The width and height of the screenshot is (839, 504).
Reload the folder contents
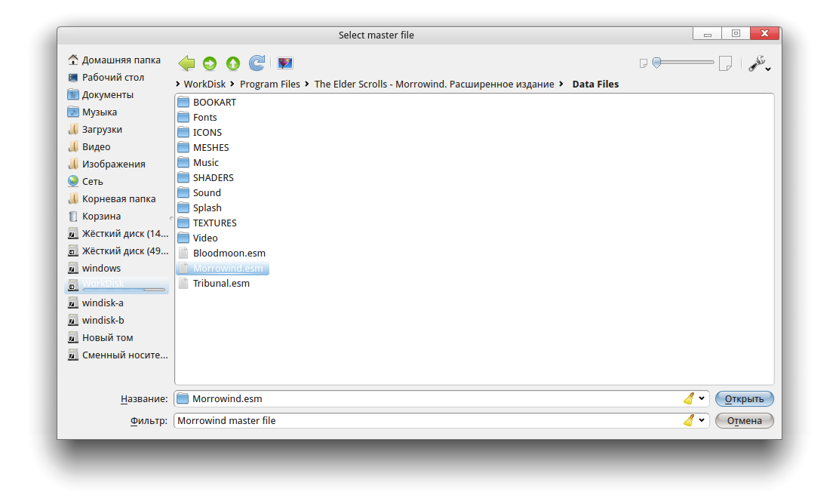click(x=257, y=63)
